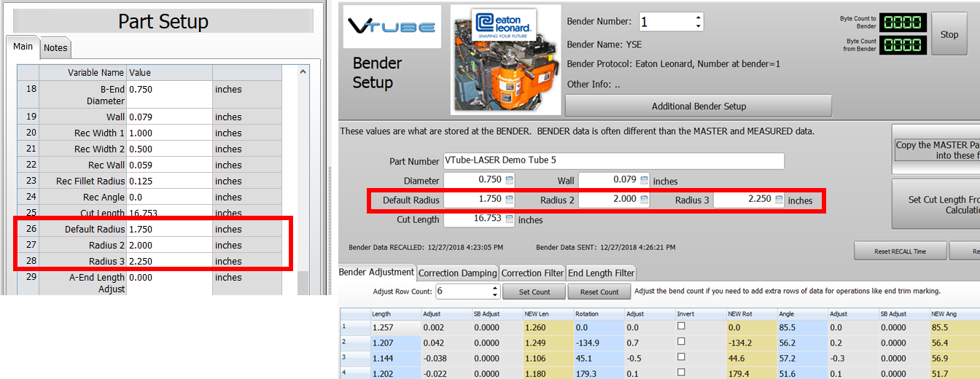Open calculator for Radius 2 field
The image size is (980, 379).
(644, 200)
